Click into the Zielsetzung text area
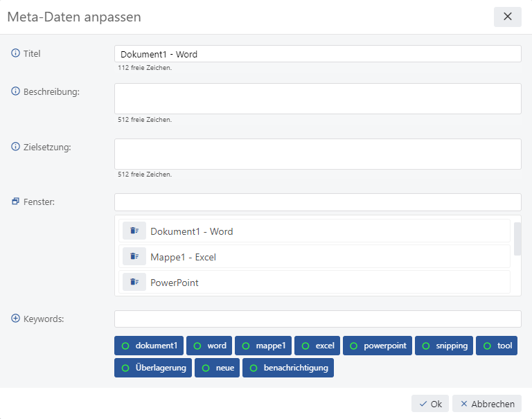 click(318, 154)
